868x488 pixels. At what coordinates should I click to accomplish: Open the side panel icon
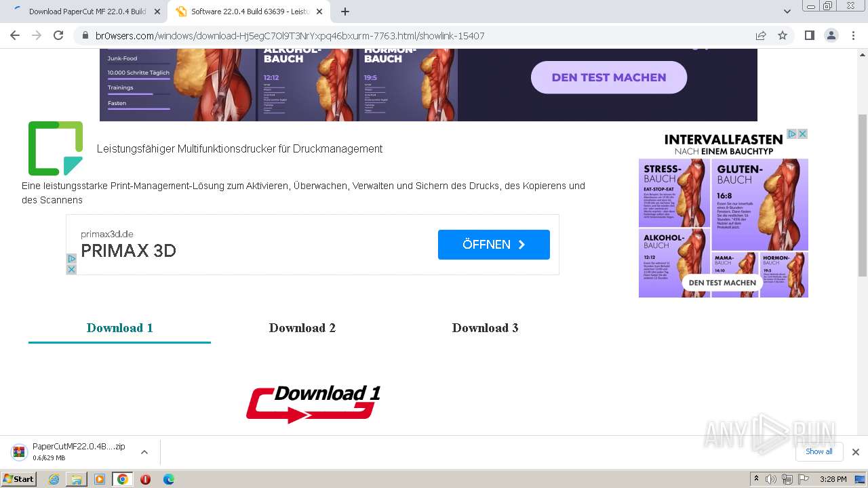tap(809, 35)
